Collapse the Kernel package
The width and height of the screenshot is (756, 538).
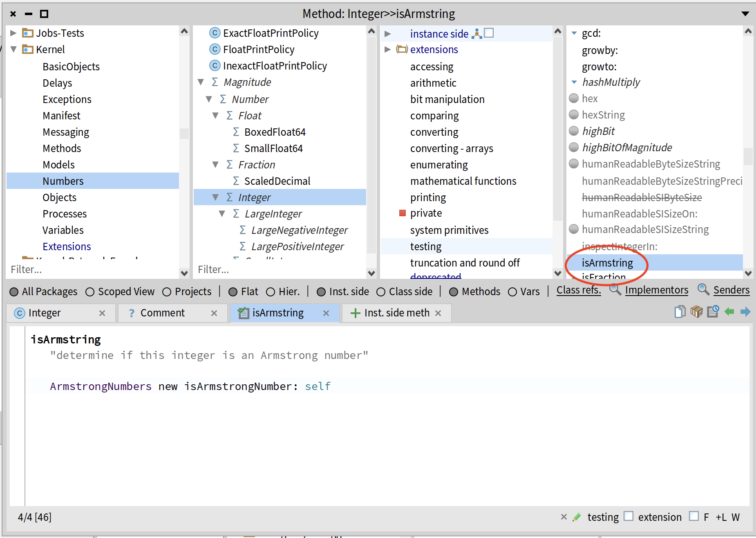(x=13, y=49)
